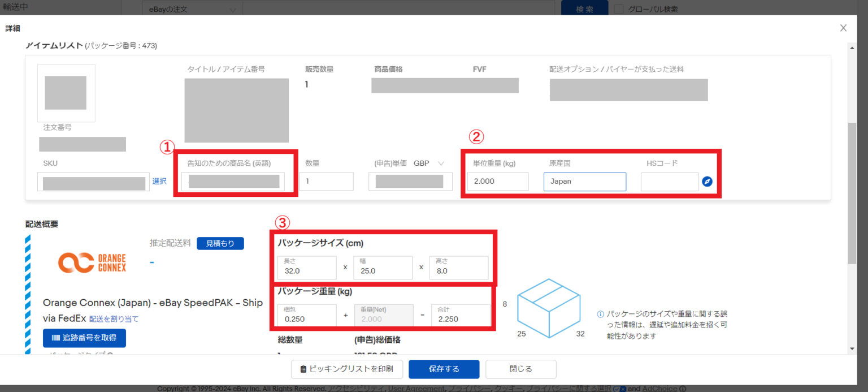Click the Orange Connex carrier logo

(92, 262)
